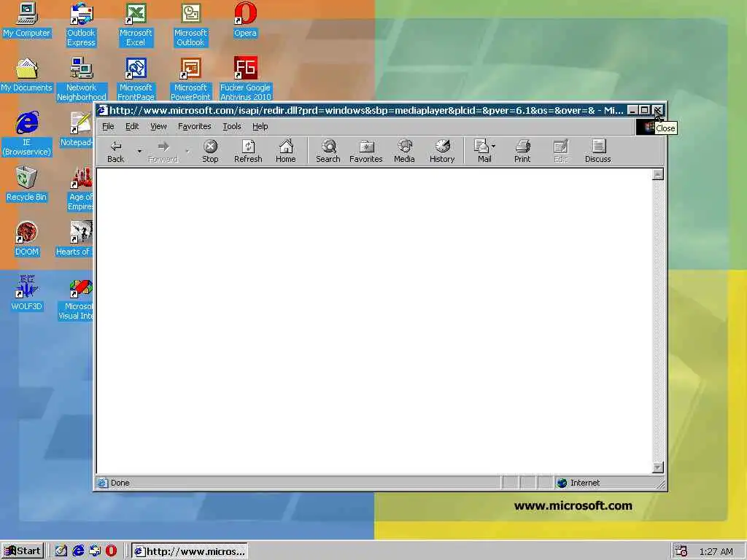The image size is (747, 560).
Task: Expand the Mail dropdown arrow
Action: click(x=494, y=146)
